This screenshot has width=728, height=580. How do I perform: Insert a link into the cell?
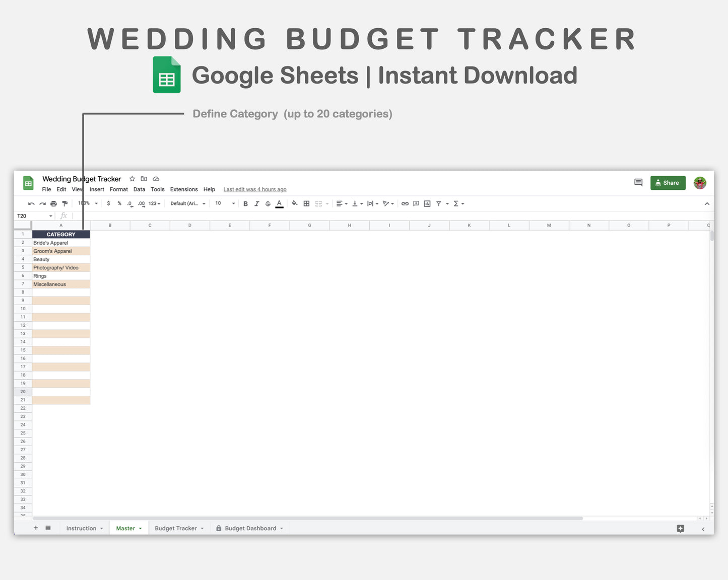[x=405, y=203]
